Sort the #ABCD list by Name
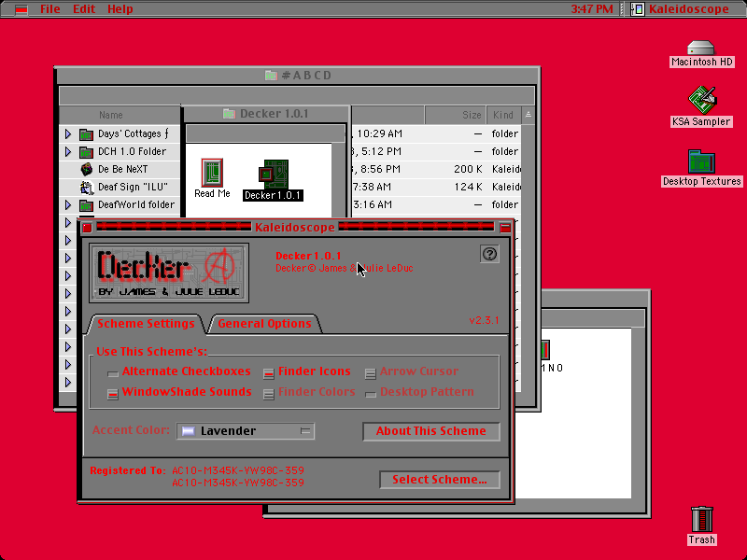Viewport: 747px width, 560px height. click(120, 115)
